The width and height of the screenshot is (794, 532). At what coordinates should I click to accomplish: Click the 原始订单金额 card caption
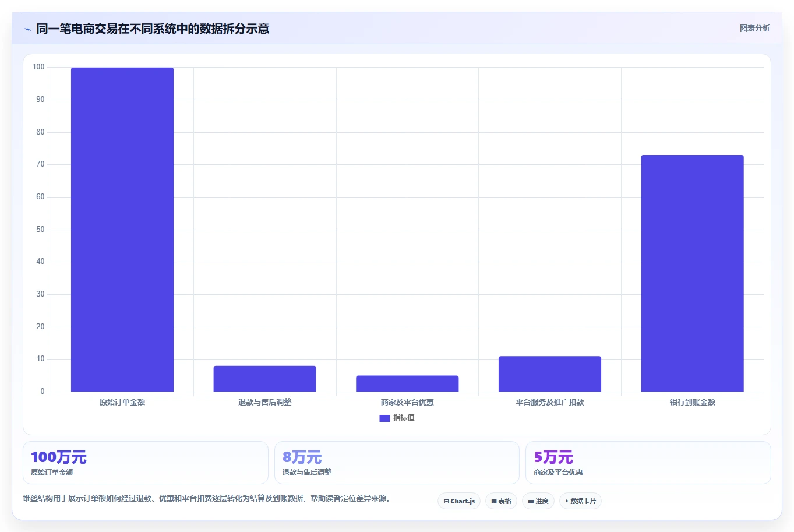click(52, 473)
